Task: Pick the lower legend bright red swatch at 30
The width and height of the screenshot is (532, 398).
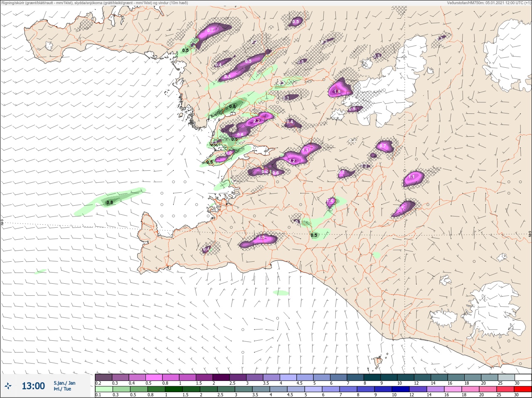Action: [523, 389]
